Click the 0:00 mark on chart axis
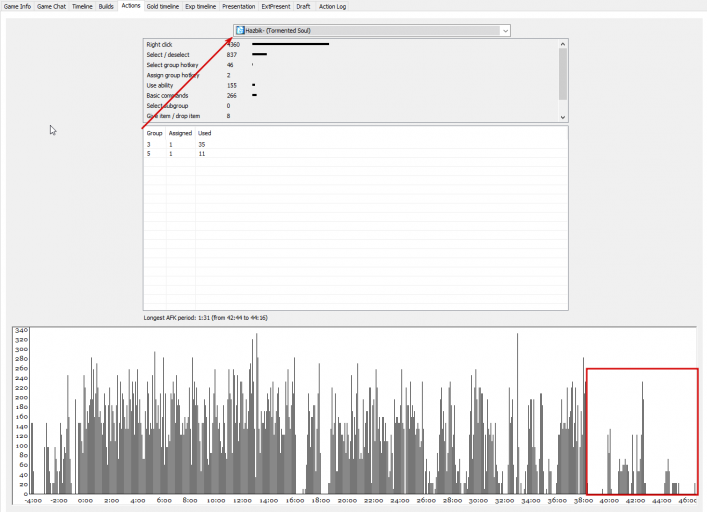 tap(85, 500)
